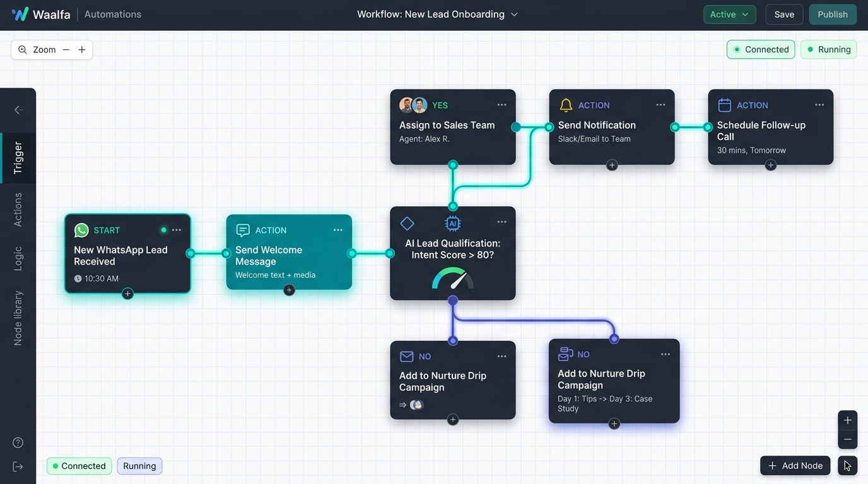The image size is (868, 484).
Task: Click the Add Node button
Action: tap(795, 466)
